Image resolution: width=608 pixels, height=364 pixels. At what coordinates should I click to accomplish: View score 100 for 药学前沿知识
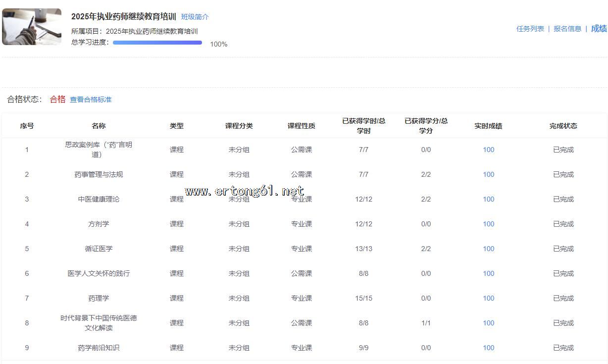click(x=488, y=348)
